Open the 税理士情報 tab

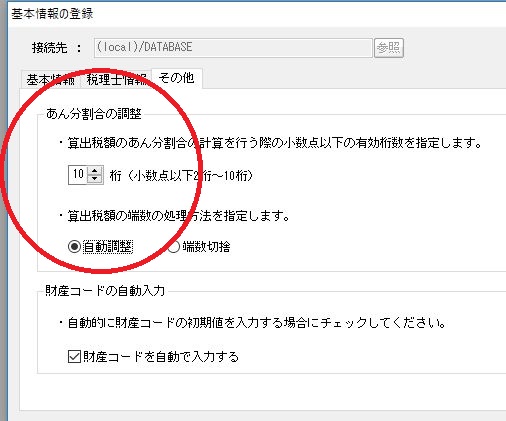click(x=116, y=80)
